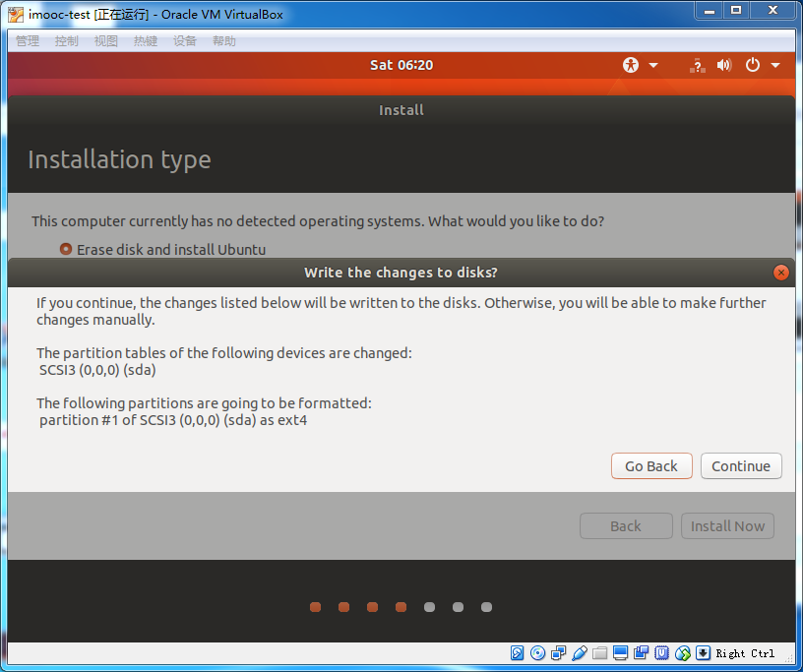Open the video capture status icon
The width and height of the screenshot is (803, 672).
point(642,653)
